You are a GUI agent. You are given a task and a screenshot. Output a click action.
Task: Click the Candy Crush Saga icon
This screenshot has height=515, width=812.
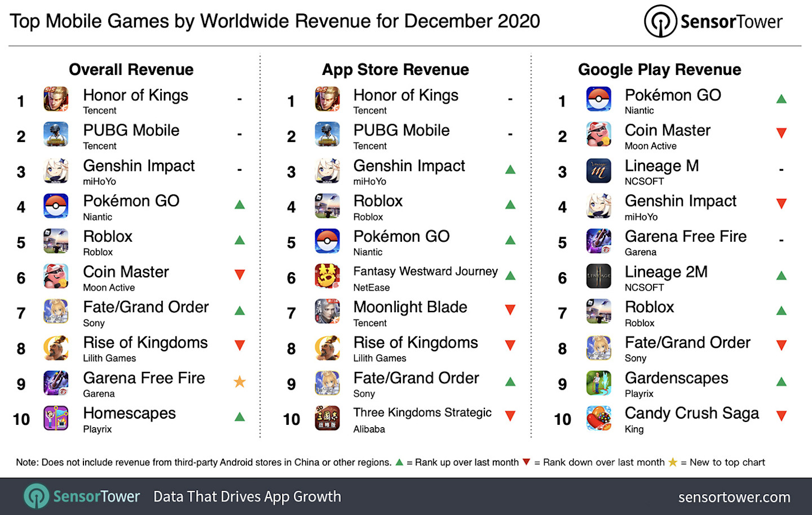point(598,418)
